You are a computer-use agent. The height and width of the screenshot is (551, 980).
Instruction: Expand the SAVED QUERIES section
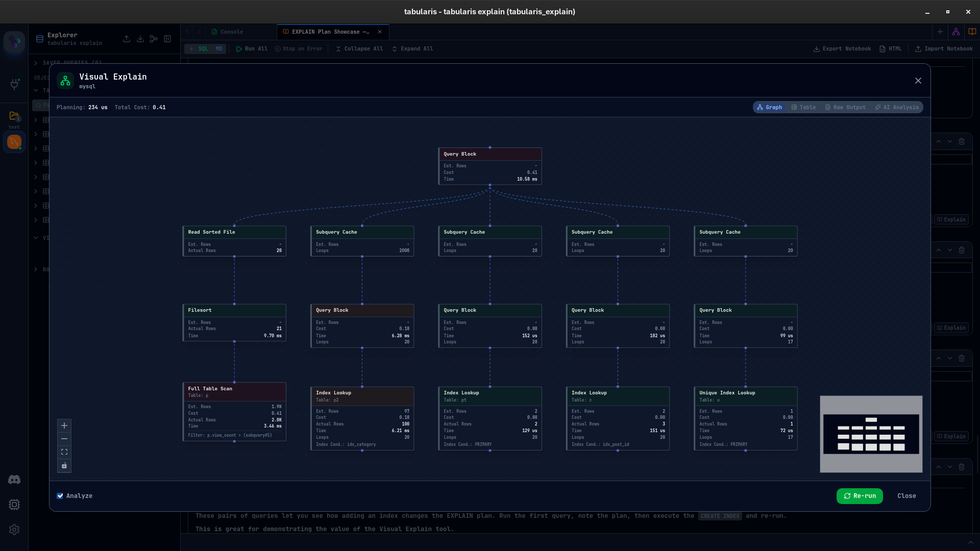click(36, 63)
